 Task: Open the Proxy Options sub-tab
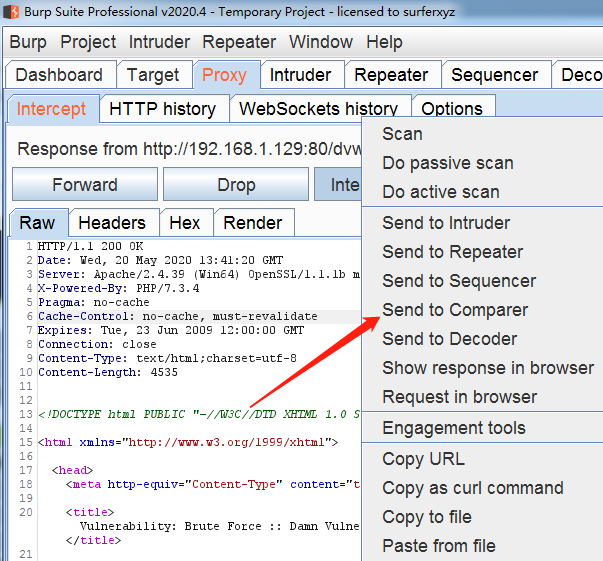452,106
